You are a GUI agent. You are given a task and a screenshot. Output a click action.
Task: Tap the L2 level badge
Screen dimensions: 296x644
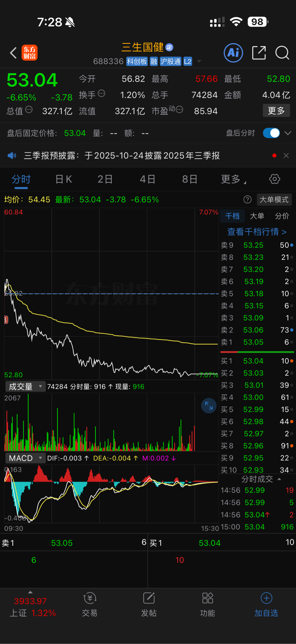pyautogui.click(x=188, y=61)
